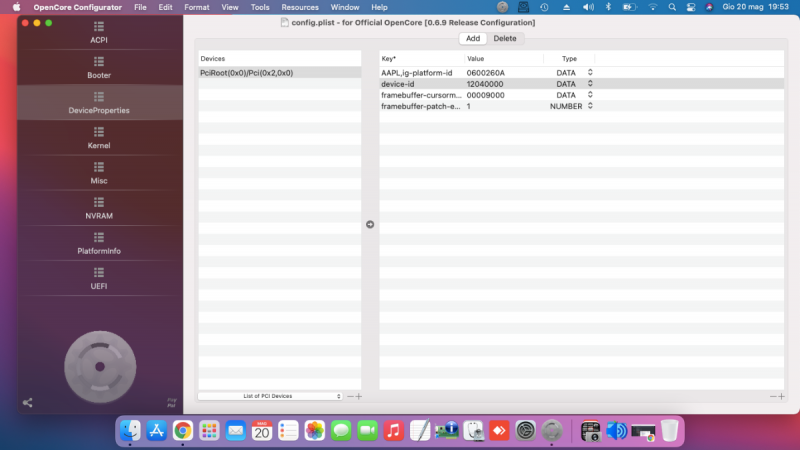Open the Kernel section
The height and width of the screenshot is (450, 800).
point(99,138)
